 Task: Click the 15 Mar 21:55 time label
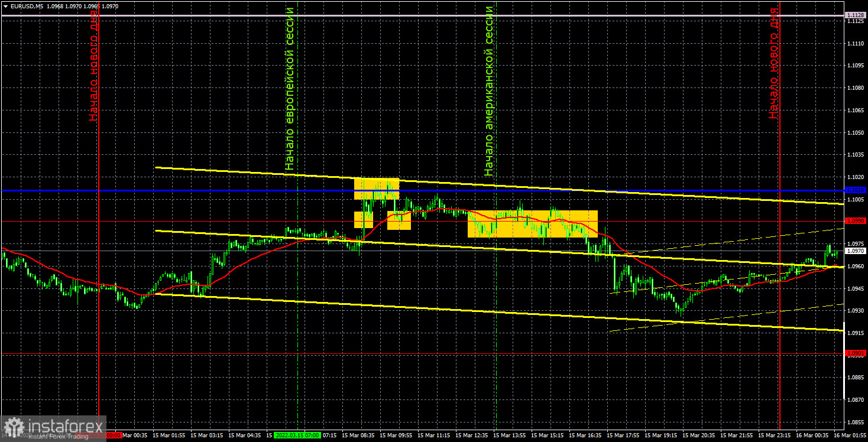coord(737,435)
